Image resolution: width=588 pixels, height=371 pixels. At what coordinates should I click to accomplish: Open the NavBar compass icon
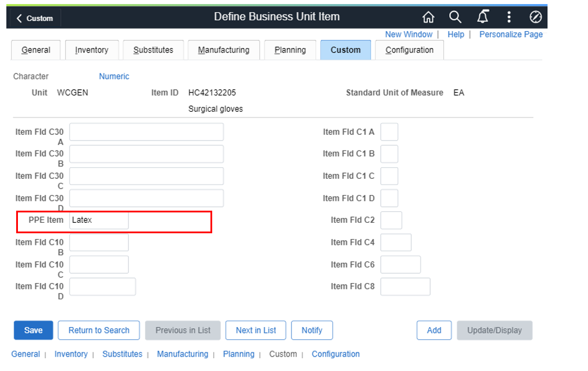[x=535, y=17]
